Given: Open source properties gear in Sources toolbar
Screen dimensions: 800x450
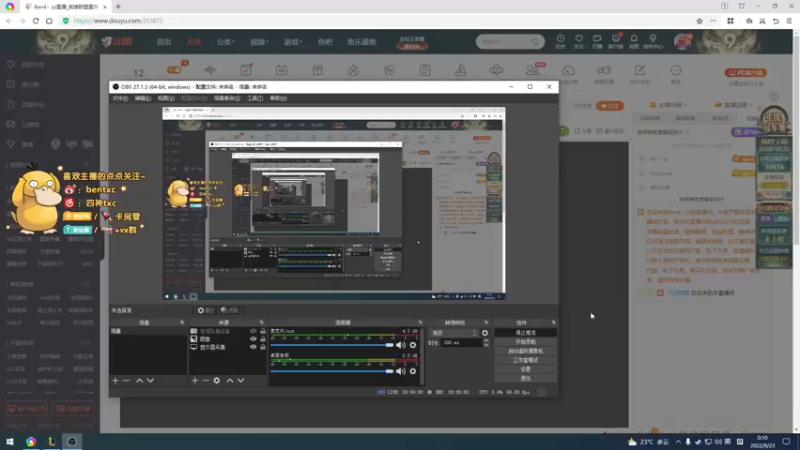Looking at the screenshot, I should [217, 381].
